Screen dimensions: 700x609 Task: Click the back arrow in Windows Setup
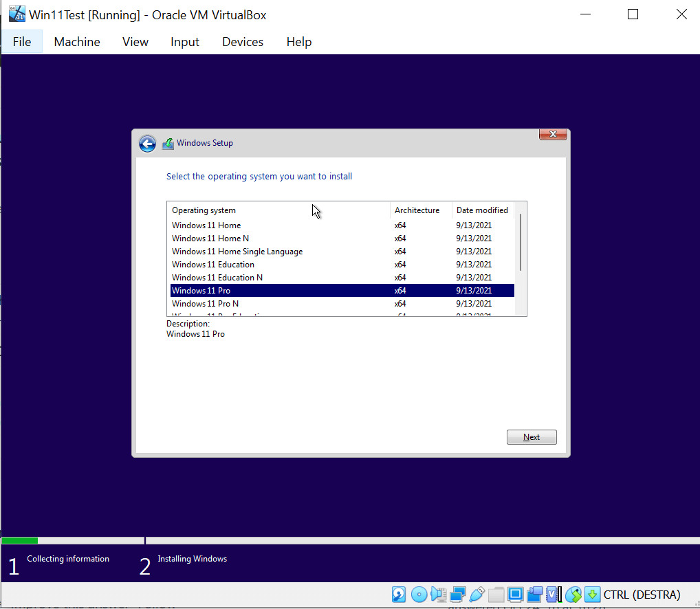147,144
